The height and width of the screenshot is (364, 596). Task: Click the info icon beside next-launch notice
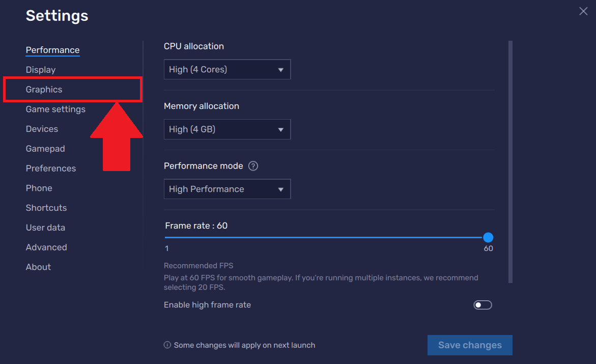(167, 345)
